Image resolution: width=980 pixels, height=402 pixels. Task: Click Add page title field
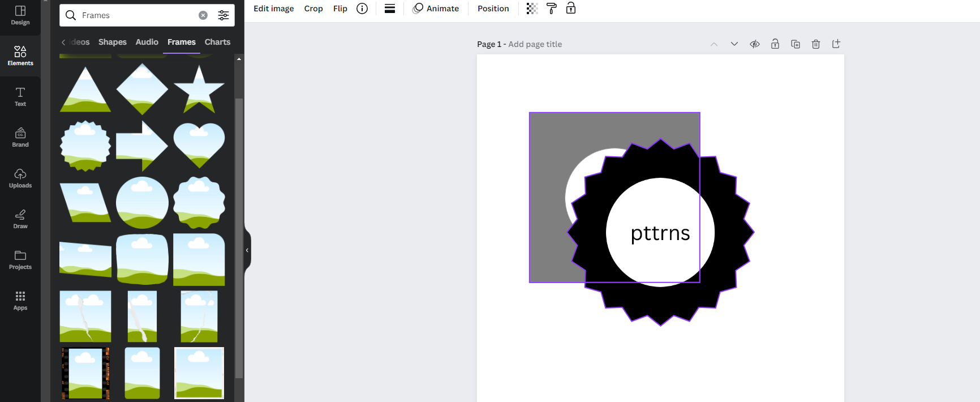tap(535, 44)
